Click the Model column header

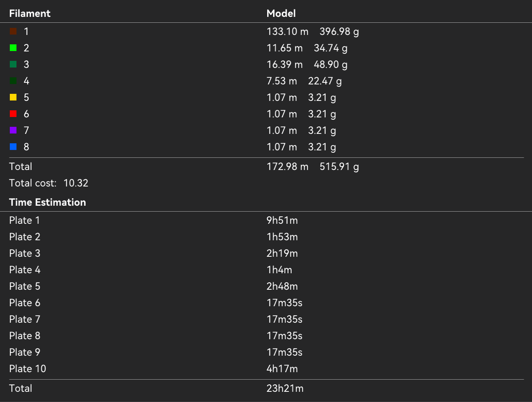(281, 13)
